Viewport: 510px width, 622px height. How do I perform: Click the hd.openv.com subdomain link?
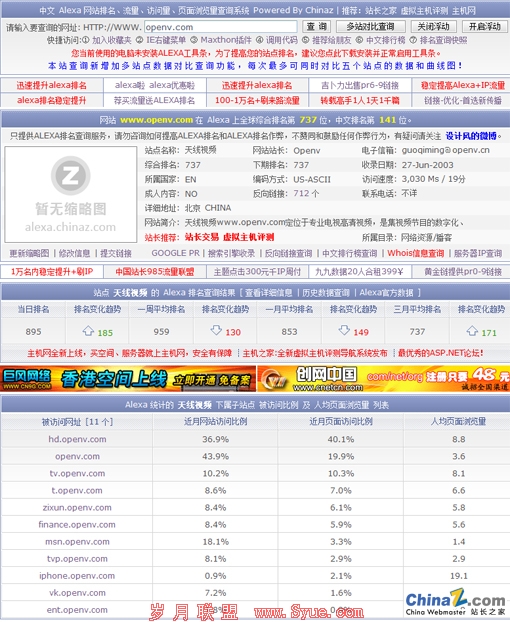pyautogui.click(x=77, y=439)
